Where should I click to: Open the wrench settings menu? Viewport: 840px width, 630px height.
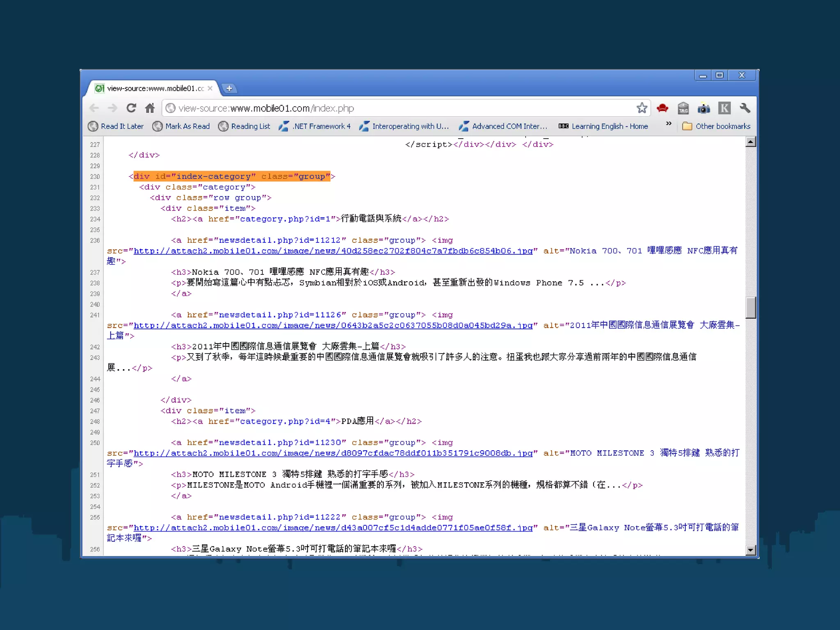point(745,108)
